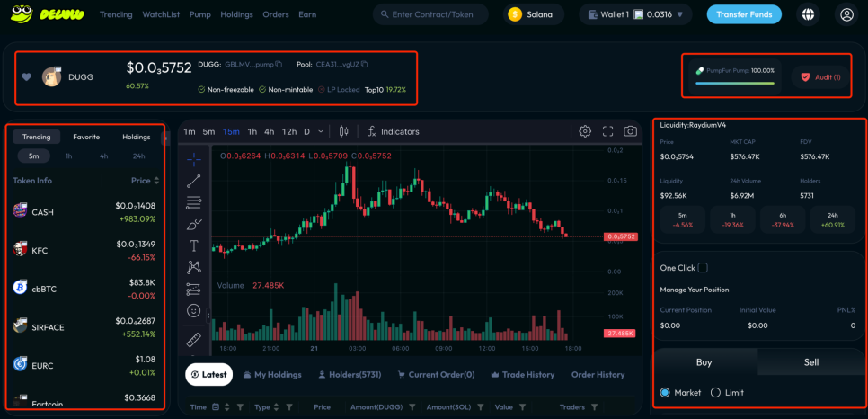
Task: Open the Audit (1) button
Action: (821, 77)
